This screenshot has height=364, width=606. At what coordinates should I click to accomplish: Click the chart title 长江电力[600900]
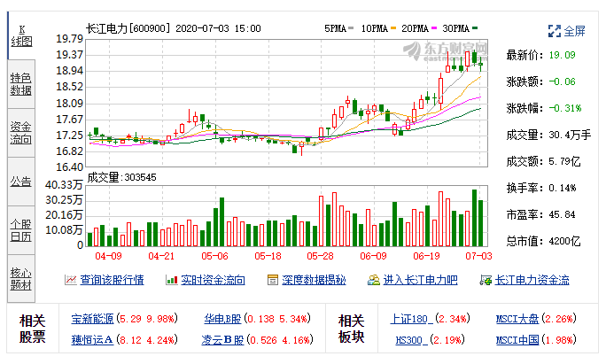tap(128, 28)
